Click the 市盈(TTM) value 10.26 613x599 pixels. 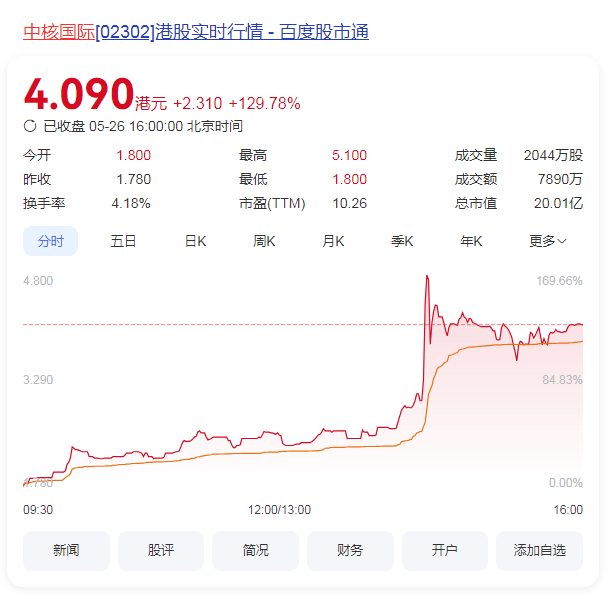[x=350, y=203]
